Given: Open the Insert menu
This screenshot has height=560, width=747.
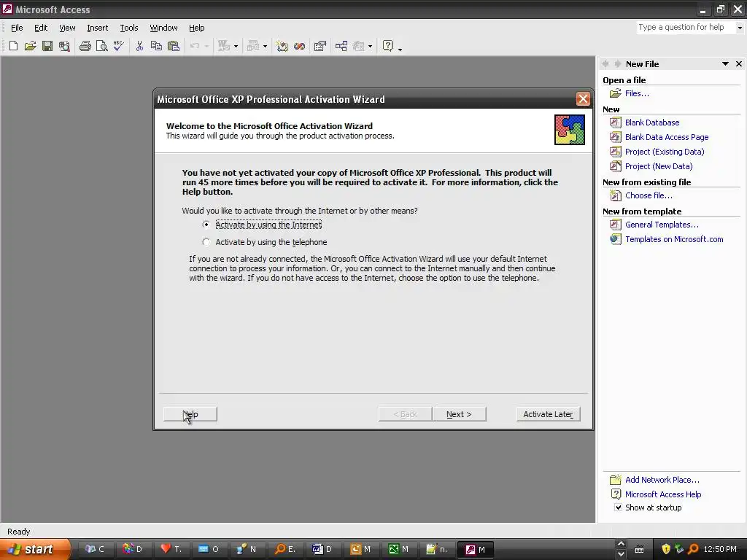Looking at the screenshot, I should tap(97, 28).
